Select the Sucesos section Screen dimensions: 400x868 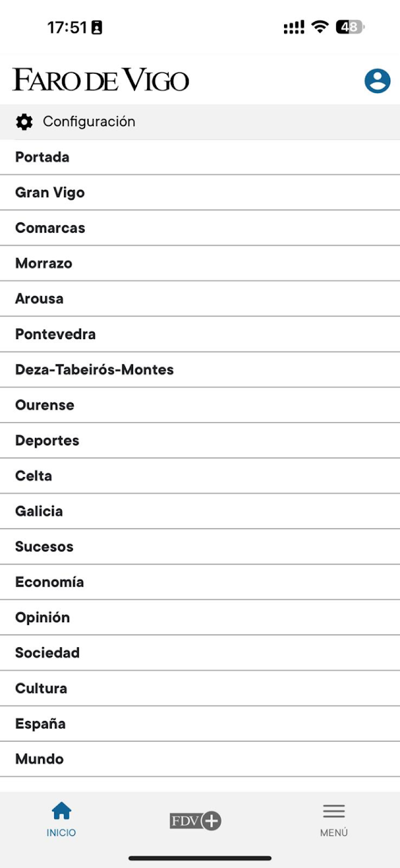point(200,547)
